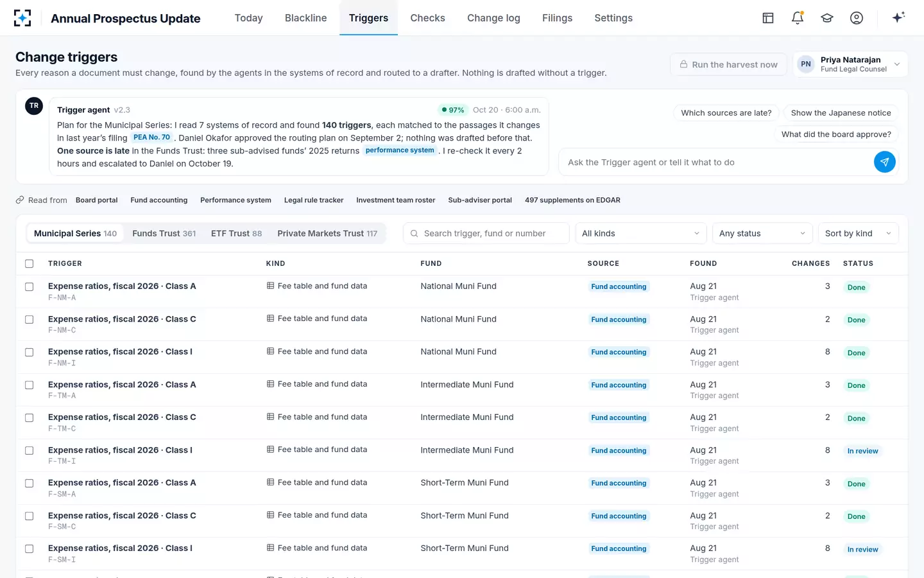The width and height of the screenshot is (924, 578).
Task: Click the TR avatar of the Trigger agent
Action: [x=34, y=106]
